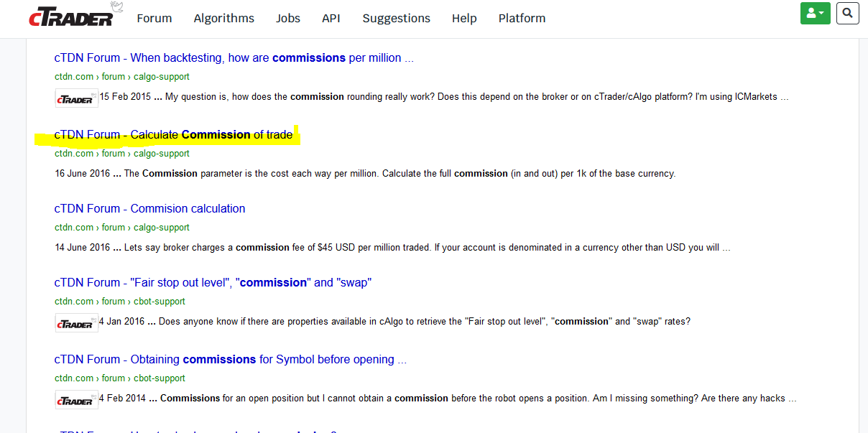Click snippet text starting '4 Feb 2014'
Image resolution: width=868 pixels, height=433 pixels.
[x=448, y=399]
